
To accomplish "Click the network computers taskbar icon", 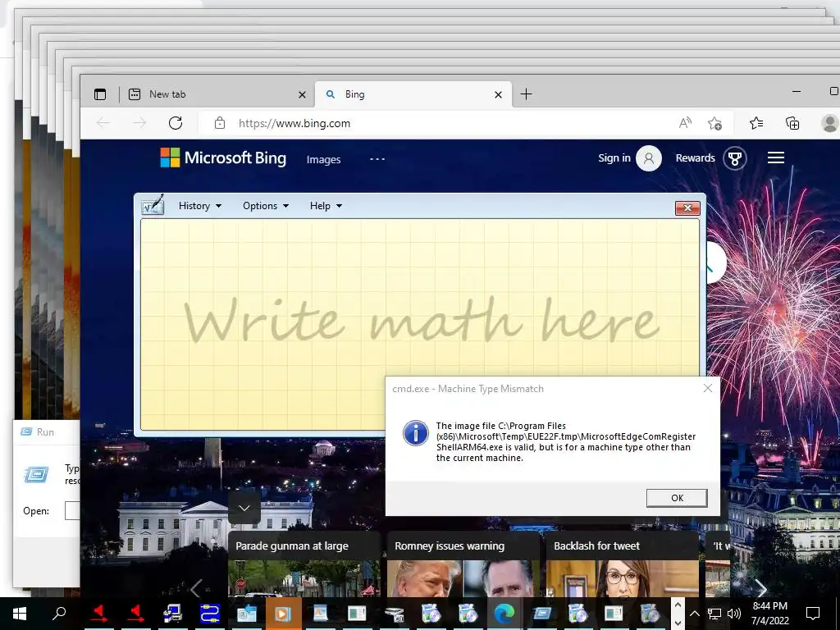I will [172, 614].
